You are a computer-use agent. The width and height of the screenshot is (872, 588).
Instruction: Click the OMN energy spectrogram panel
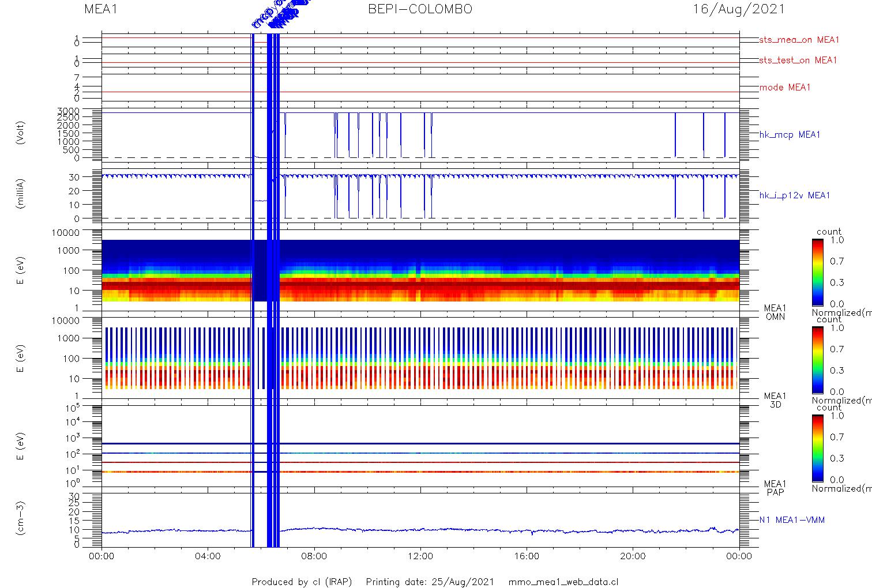[420, 270]
